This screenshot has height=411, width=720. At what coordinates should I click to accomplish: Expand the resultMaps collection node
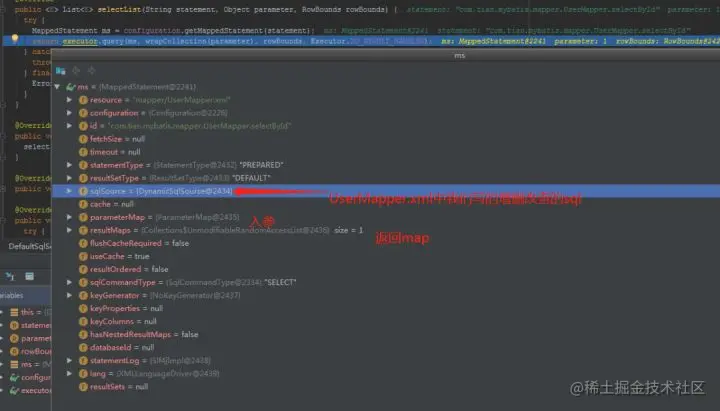[x=69, y=230]
